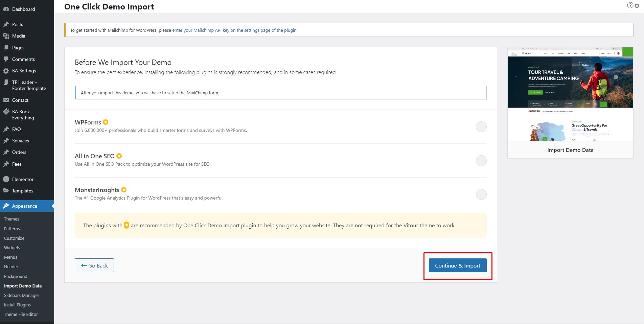Click the Vitour demo preview thumbnail
Image resolution: width=644 pixels, height=324 pixels.
(x=570, y=94)
